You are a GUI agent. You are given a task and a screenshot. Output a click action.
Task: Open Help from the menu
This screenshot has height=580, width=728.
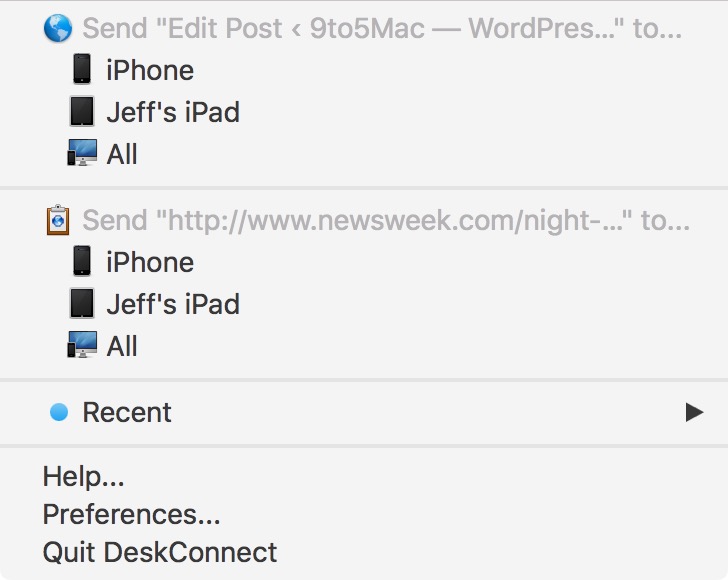coord(83,477)
